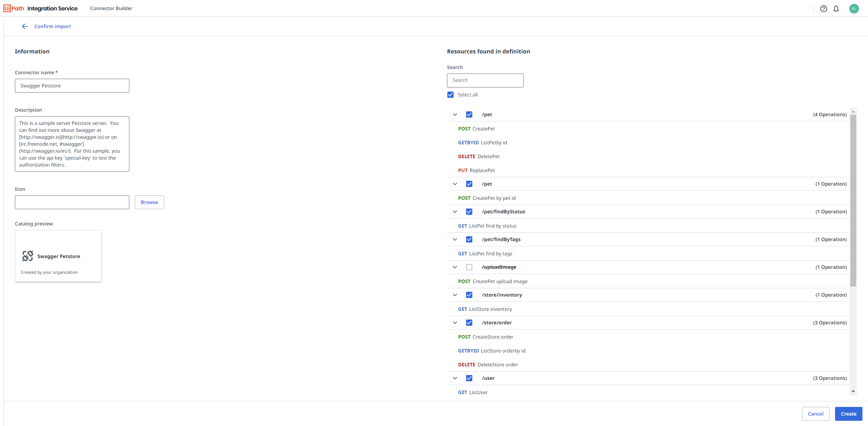Viewport: 868px width, 426px height.
Task: Click the /store/order resource label
Action: point(497,323)
